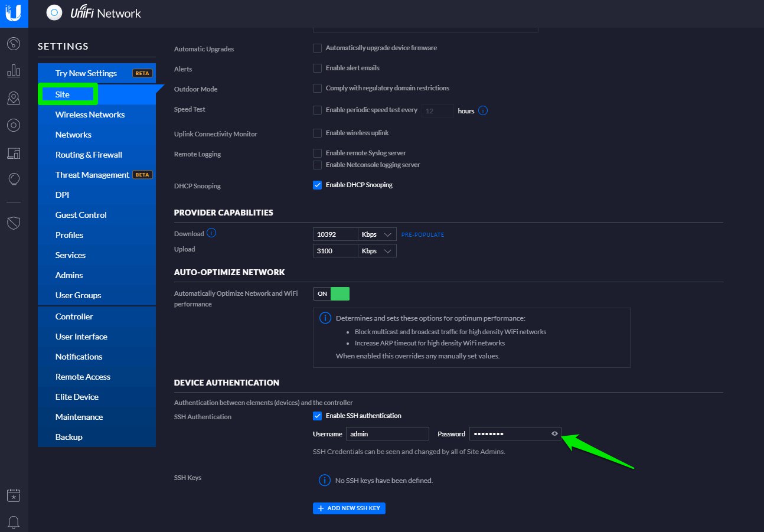Expand the Download Kbps unit dropdown

(377, 234)
